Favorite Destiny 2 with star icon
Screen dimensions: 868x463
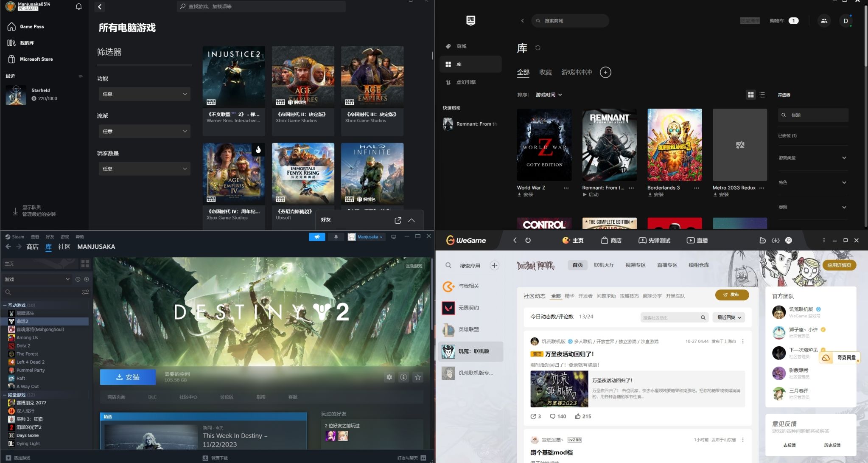[418, 377]
